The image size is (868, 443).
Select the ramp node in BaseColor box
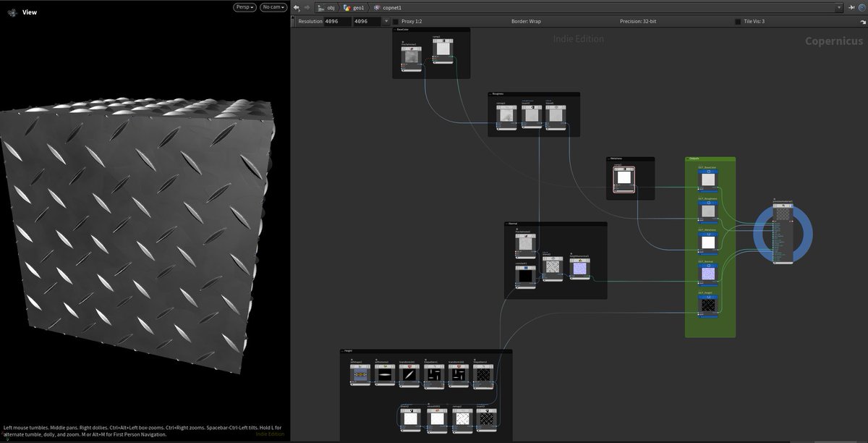(x=443, y=50)
